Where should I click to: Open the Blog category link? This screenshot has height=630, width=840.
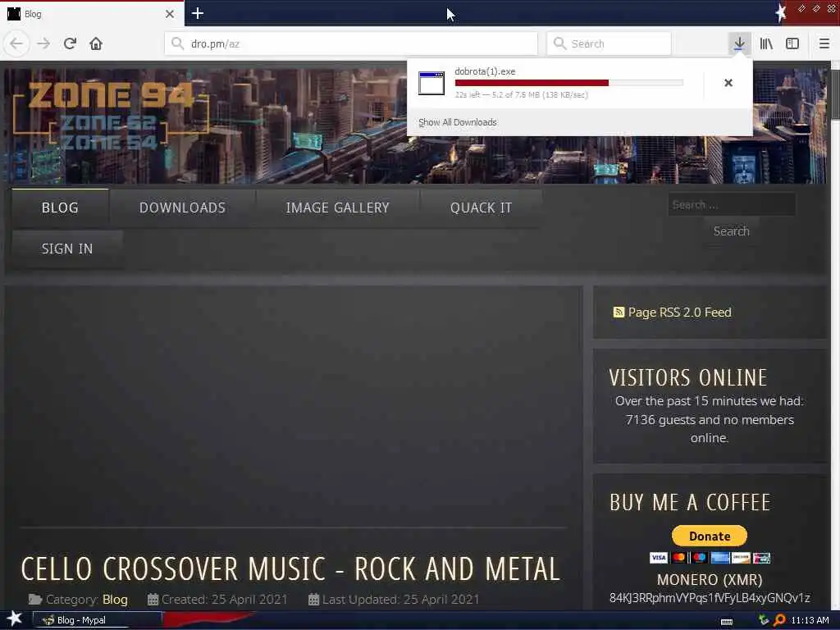coord(115,600)
